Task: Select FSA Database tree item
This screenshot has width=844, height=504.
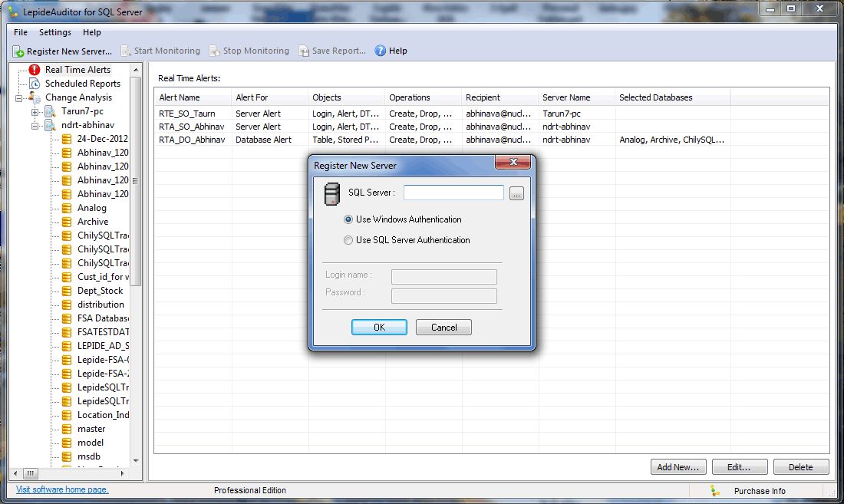Action: coord(103,318)
